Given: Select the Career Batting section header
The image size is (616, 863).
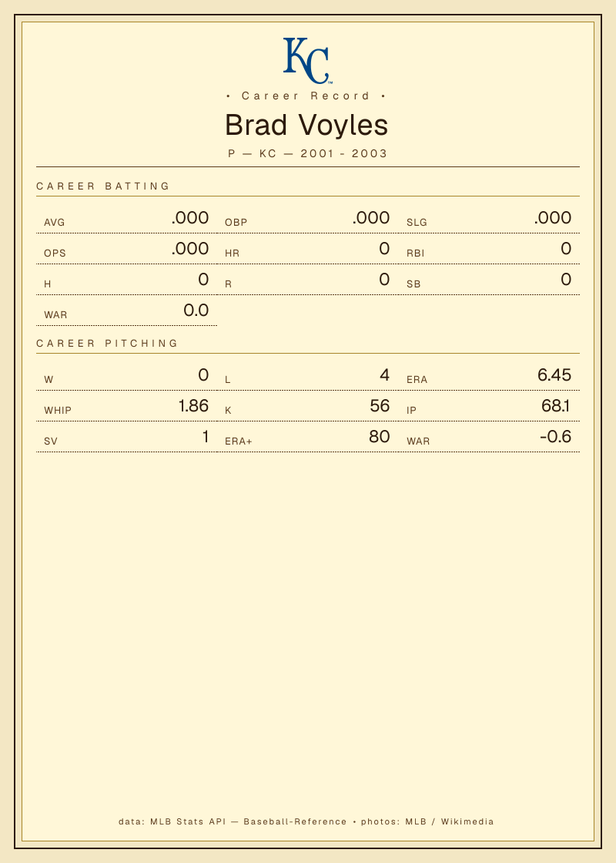Looking at the screenshot, I should tap(103, 186).
